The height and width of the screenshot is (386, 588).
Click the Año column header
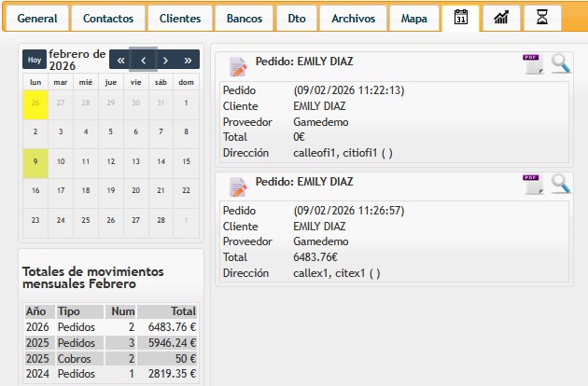(x=39, y=311)
